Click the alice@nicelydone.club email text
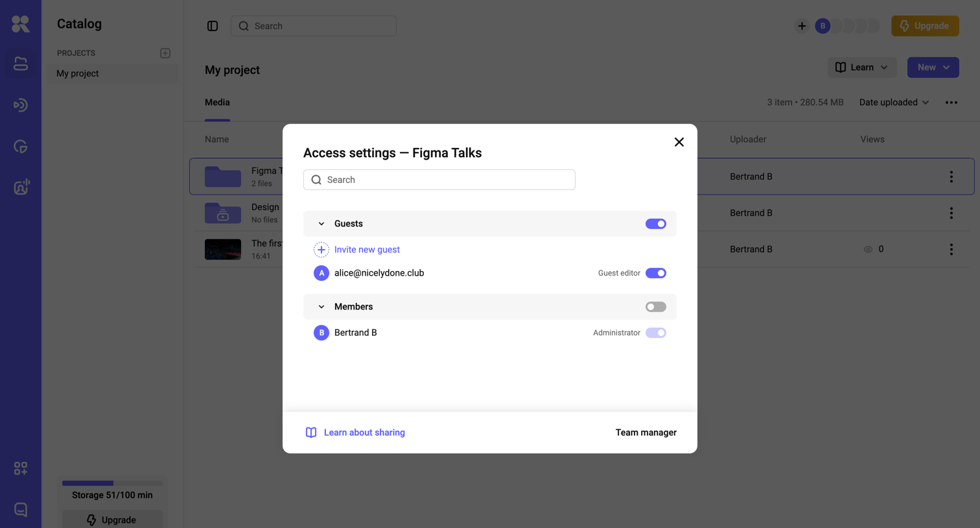 coord(379,273)
